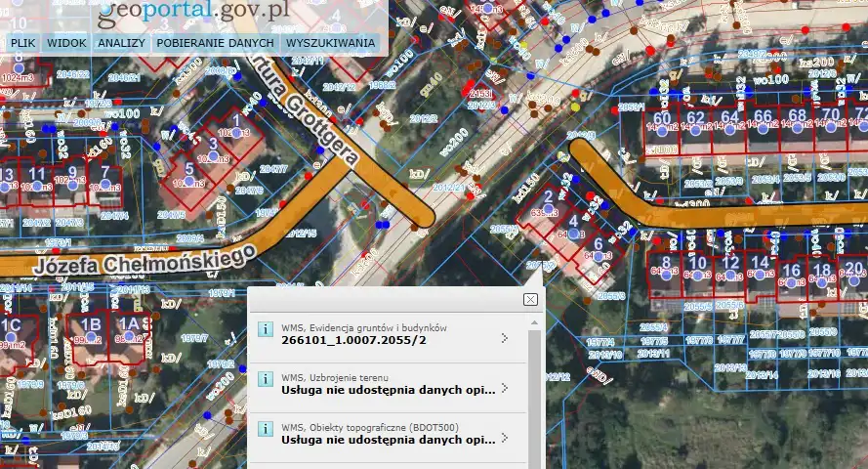Close the WMS info popup
The height and width of the screenshot is (469, 868).
tap(530, 299)
